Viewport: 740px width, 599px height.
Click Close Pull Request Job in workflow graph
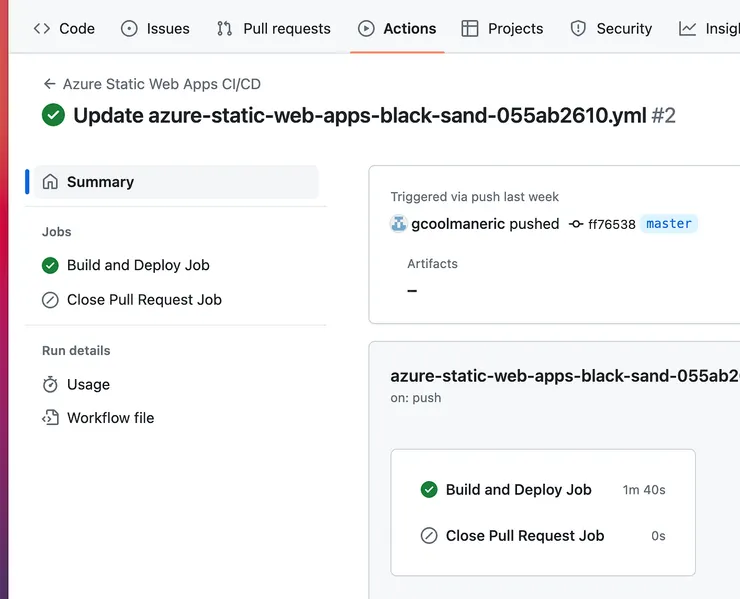[x=524, y=536]
